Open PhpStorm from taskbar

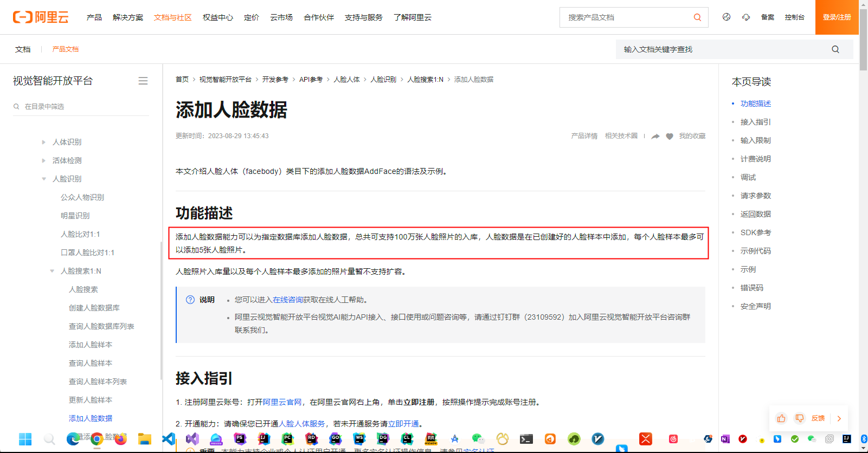coord(240,439)
